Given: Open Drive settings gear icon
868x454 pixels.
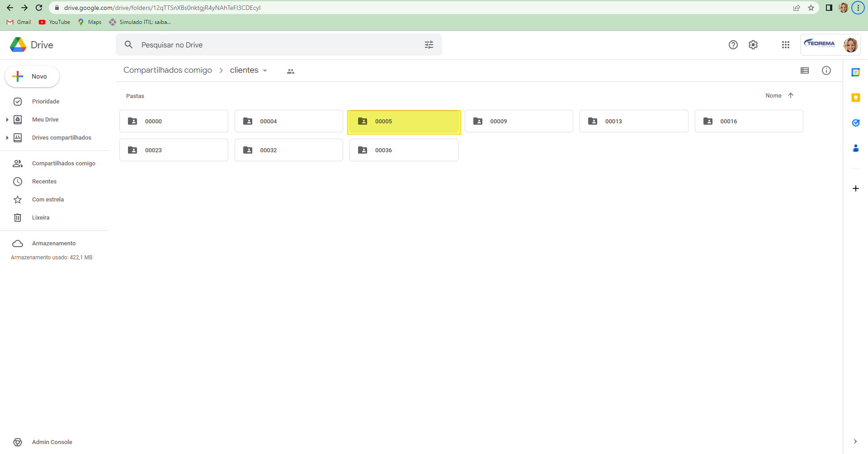Looking at the screenshot, I should point(753,45).
